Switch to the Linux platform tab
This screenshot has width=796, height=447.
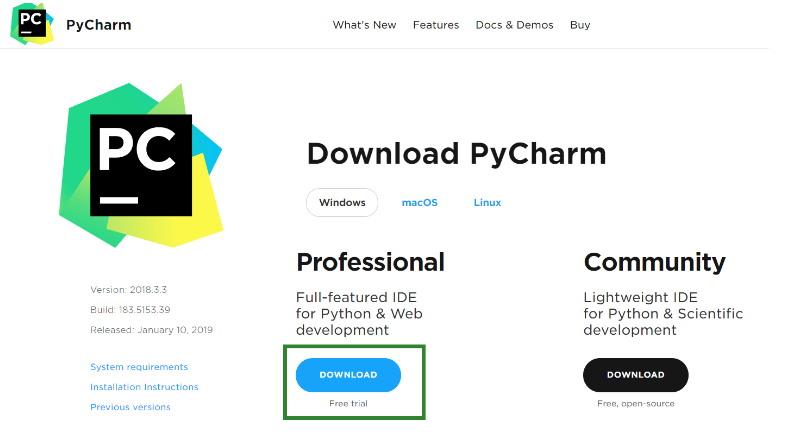pos(487,202)
